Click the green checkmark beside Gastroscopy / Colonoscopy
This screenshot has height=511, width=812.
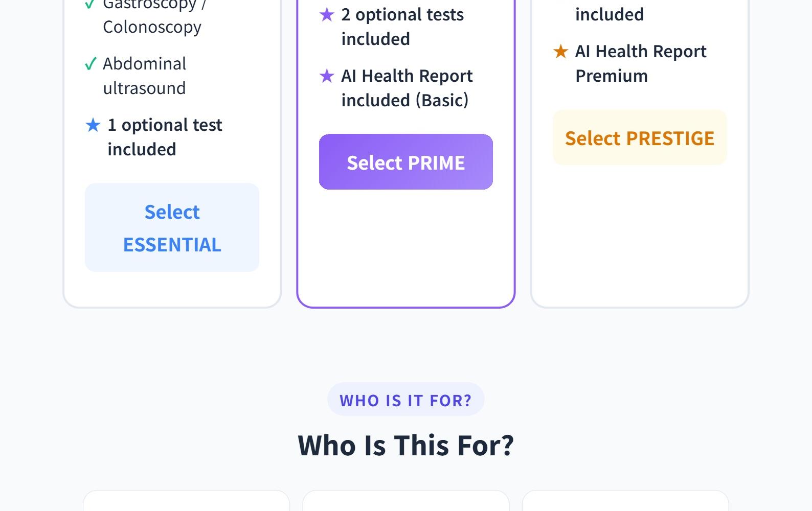click(x=90, y=4)
